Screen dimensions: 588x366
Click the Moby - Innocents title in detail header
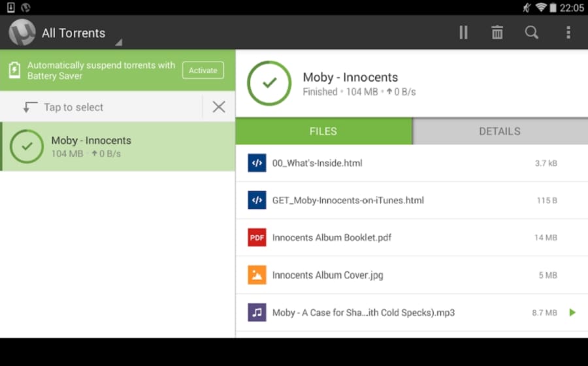(x=350, y=77)
